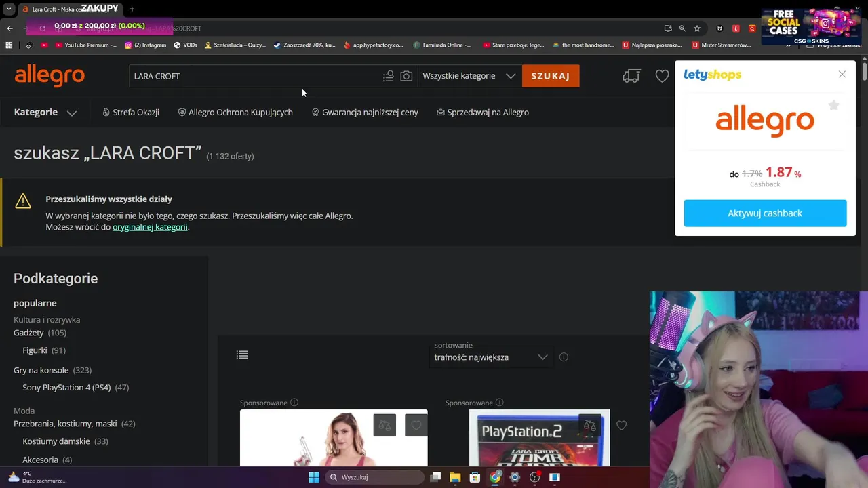Click info icon next to first Sponsorowane
The height and width of the screenshot is (488, 868).
[294, 403]
